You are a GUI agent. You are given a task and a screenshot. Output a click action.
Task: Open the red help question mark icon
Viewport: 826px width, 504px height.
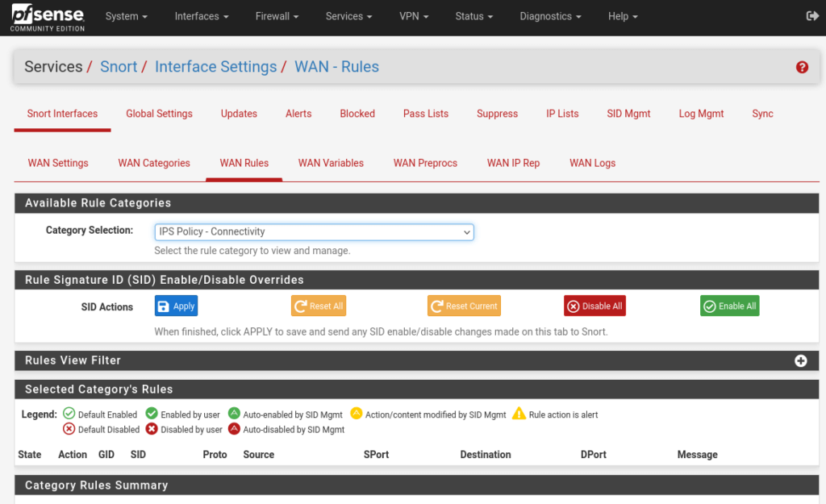tap(802, 67)
